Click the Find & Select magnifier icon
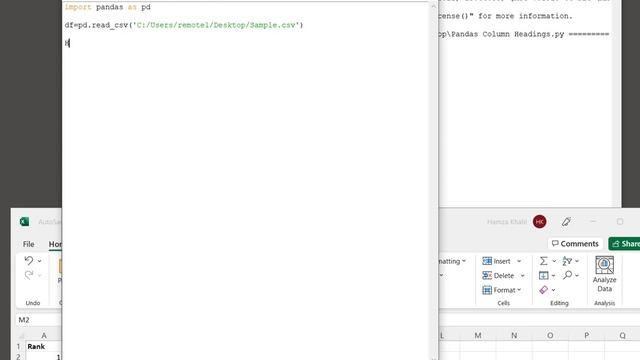This screenshot has width=640, height=360. 567,275
